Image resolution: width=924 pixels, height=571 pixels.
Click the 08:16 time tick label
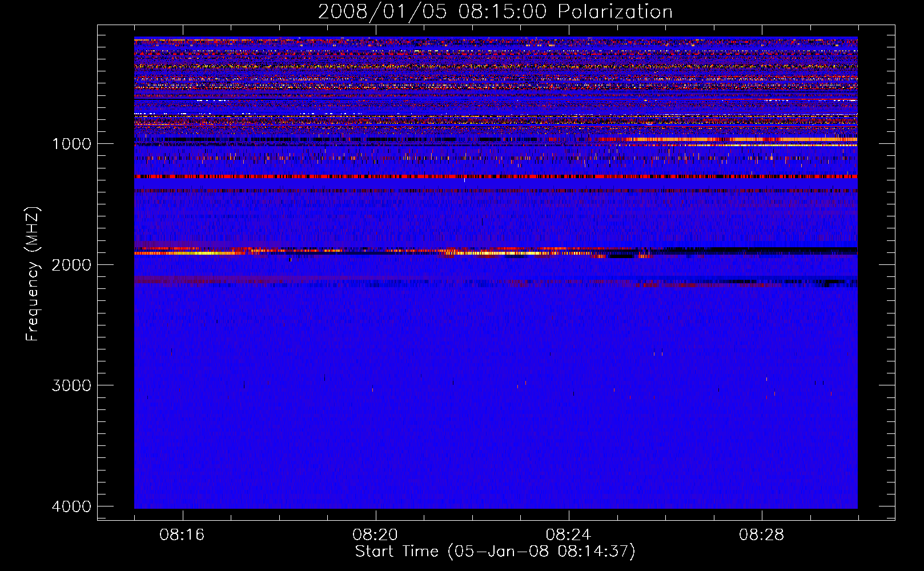[x=182, y=535]
